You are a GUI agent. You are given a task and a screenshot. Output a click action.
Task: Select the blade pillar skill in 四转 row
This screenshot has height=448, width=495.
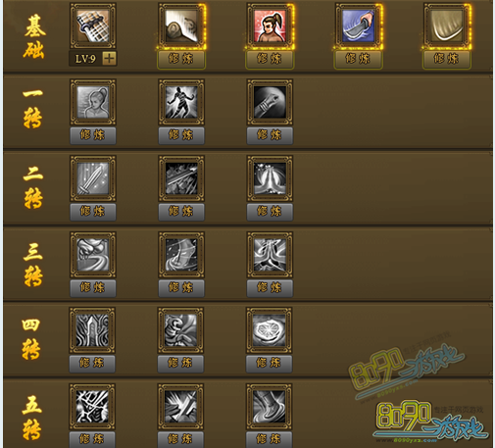(92, 330)
